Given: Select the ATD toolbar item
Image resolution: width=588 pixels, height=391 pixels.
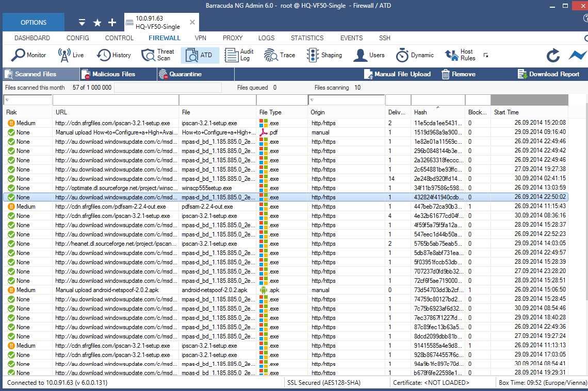Looking at the screenshot, I should (x=200, y=55).
